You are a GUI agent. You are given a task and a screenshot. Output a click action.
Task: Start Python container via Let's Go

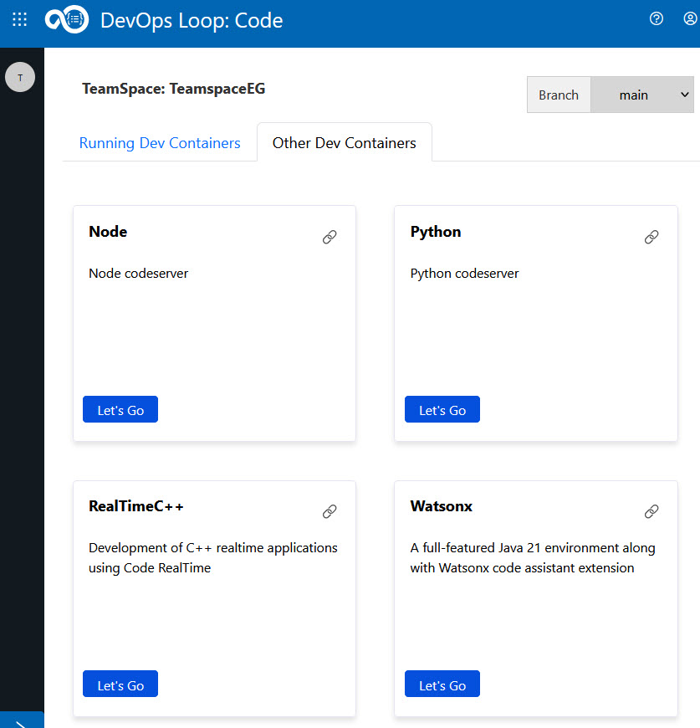(442, 410)
